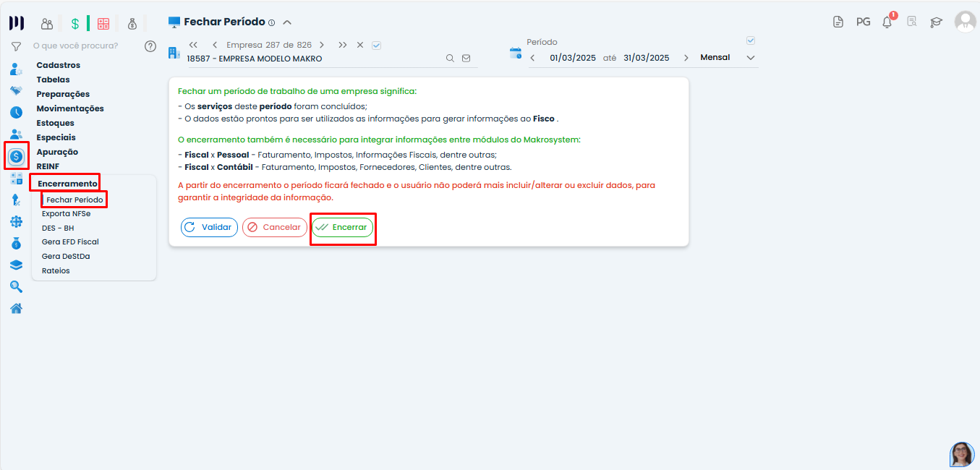Toggle the checkbox above the period selector

pyautogui.click(x=751, y=40)
